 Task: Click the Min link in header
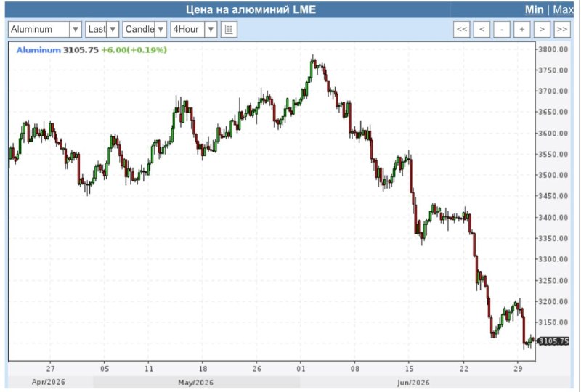click(534, 9)
